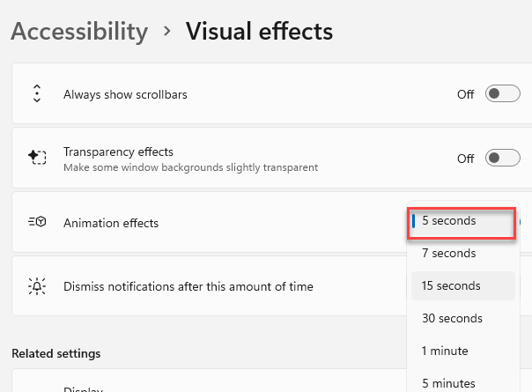
Task: Click the Transparency effects label text
Action: (118, 152)
